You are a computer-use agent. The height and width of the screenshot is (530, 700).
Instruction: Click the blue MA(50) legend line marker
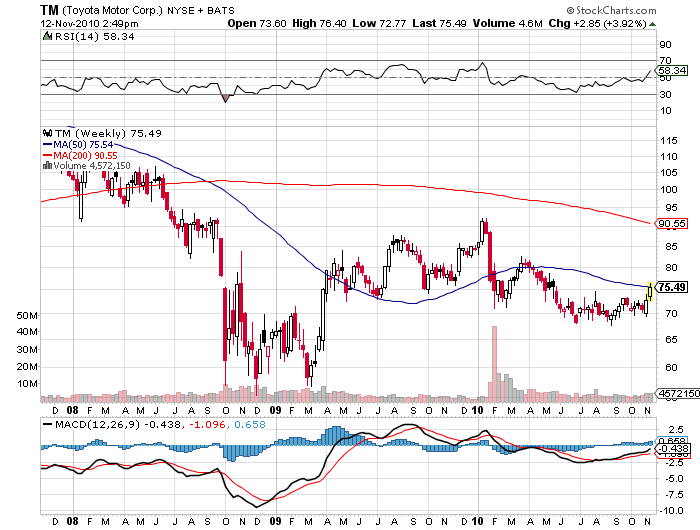click(x=47, y=145)
